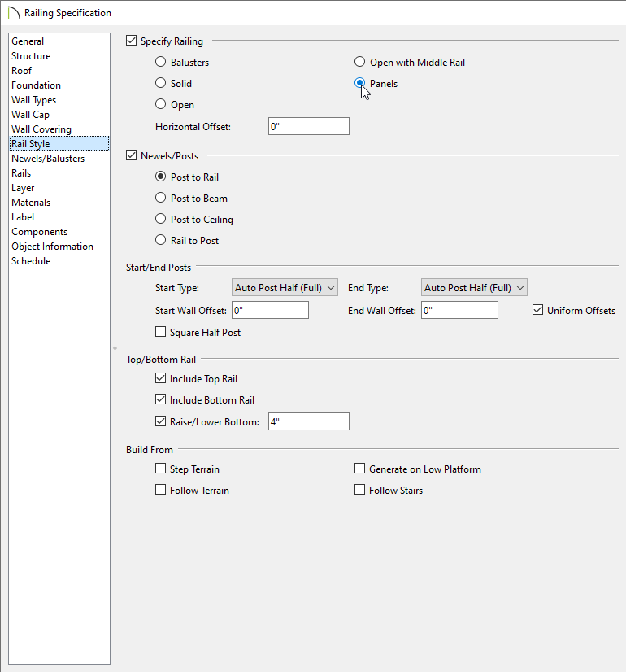Open the Start Type dropdown
Viewport: 626px width, 672px height.
(285, 287)
